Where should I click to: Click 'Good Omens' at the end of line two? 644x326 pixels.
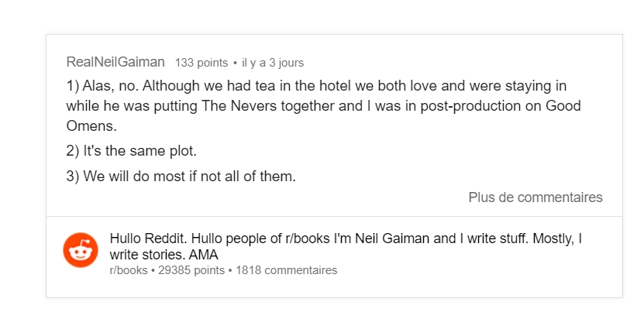563,106
